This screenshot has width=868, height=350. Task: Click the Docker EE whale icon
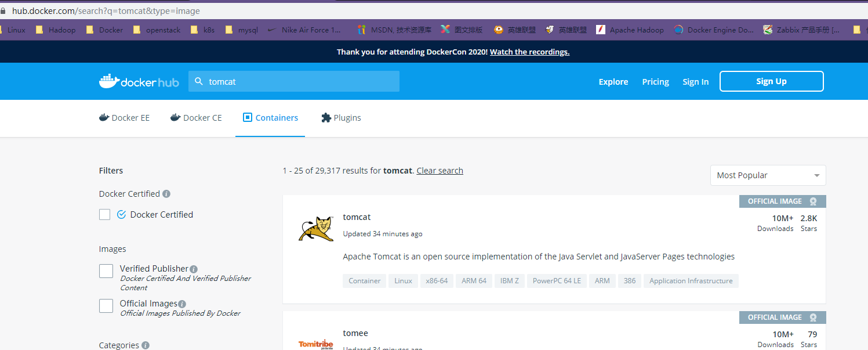[x=104, y=118]
